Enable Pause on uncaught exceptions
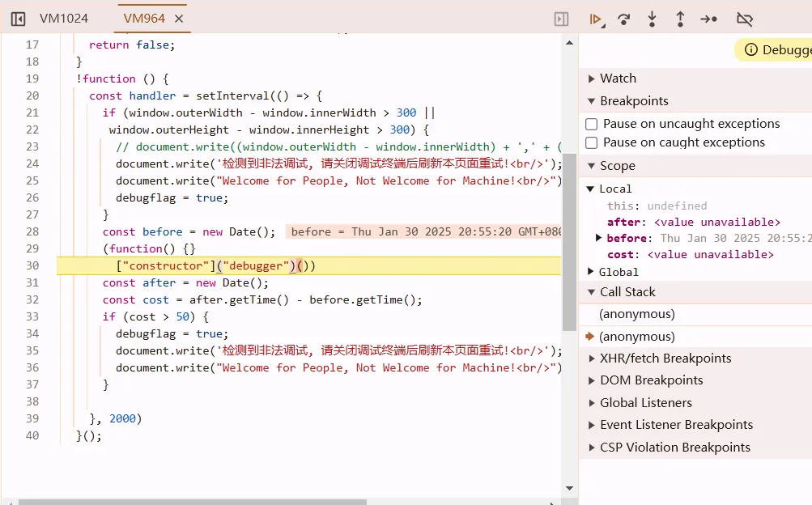812x505 pixels. [592, 124]
